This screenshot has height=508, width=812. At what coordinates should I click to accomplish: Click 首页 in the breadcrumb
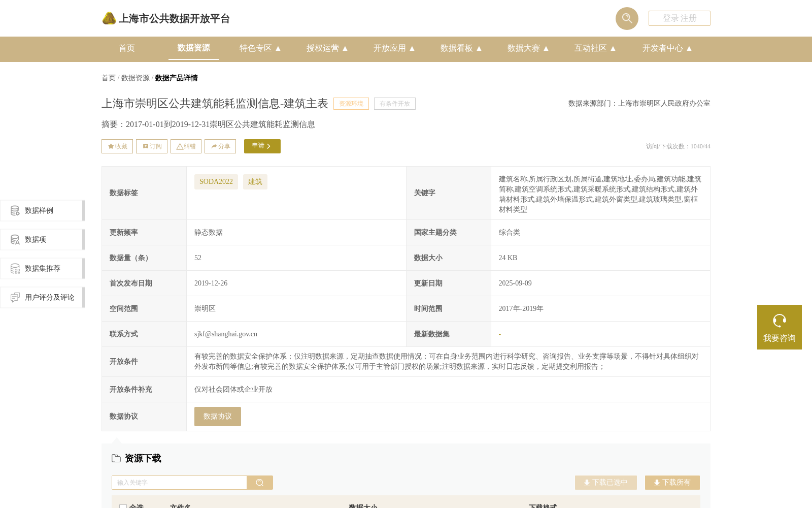point(109,78)
